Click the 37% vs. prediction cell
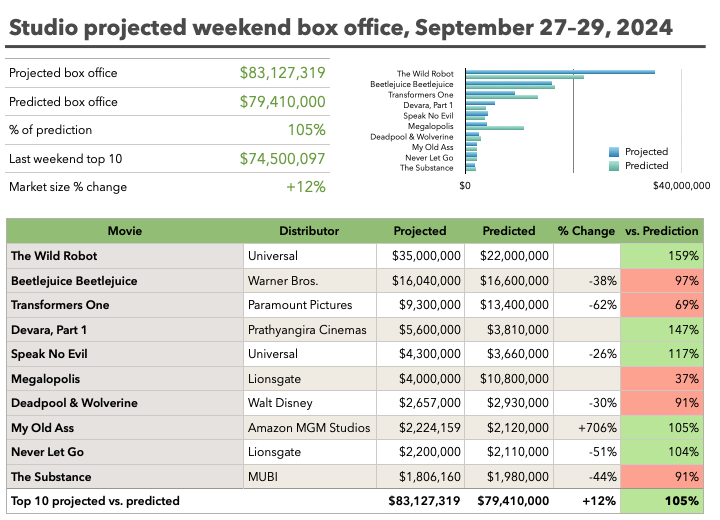 click(662, 379)
